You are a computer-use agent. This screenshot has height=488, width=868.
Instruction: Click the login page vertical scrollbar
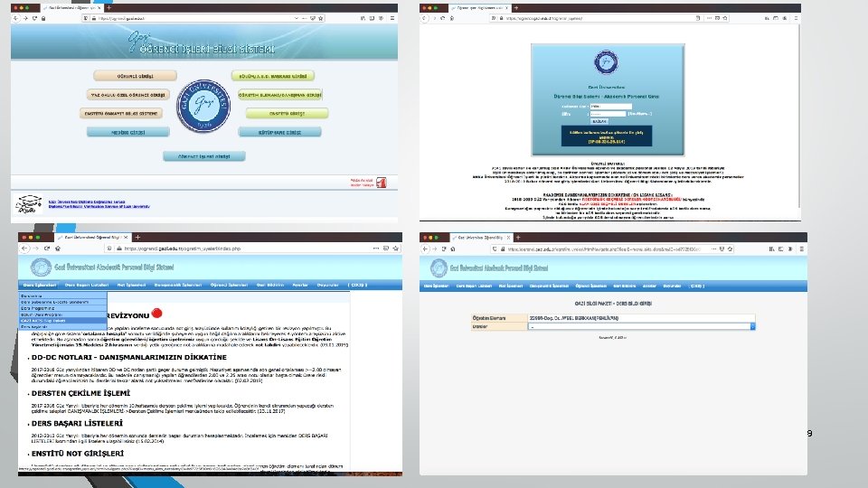point(799,117)
